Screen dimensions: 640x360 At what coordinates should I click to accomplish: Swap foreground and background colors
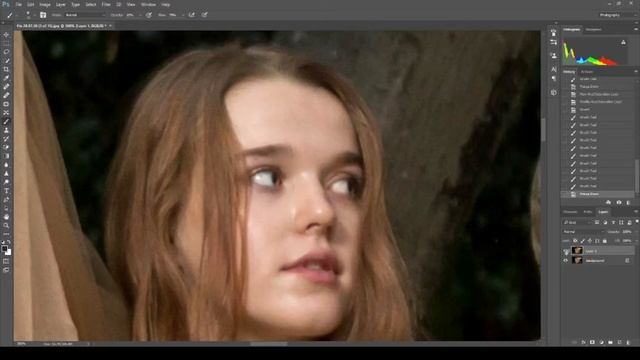click(x=9, y=242)
